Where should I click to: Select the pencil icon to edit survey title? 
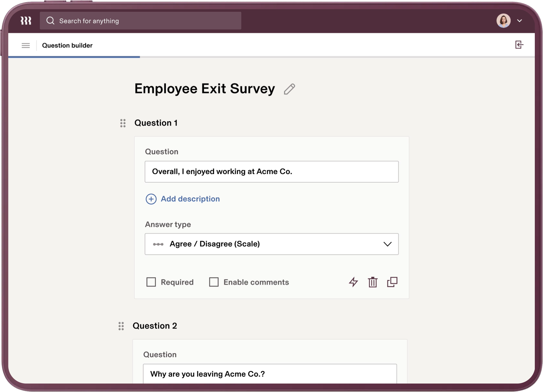click(x=290, y=89)
